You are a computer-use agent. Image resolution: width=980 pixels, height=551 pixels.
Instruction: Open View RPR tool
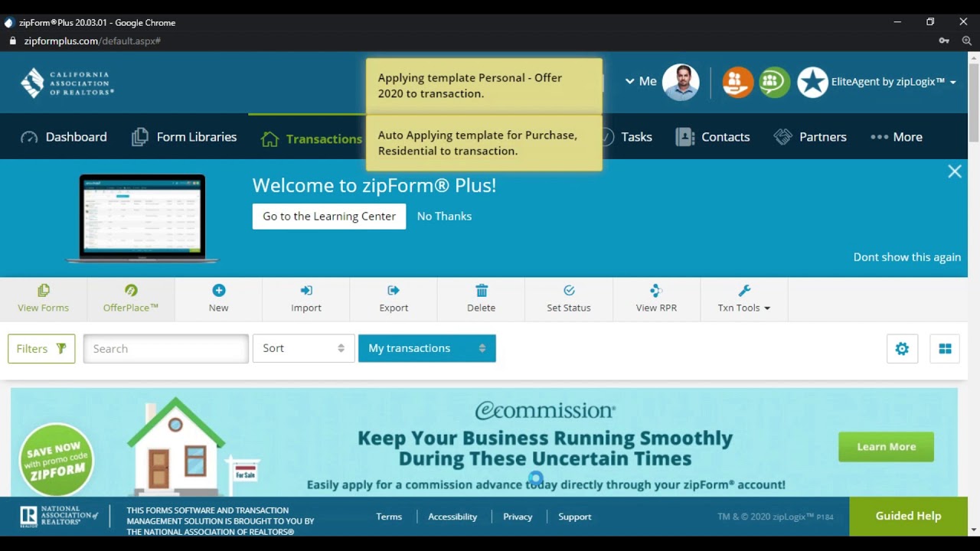(656, 298)
